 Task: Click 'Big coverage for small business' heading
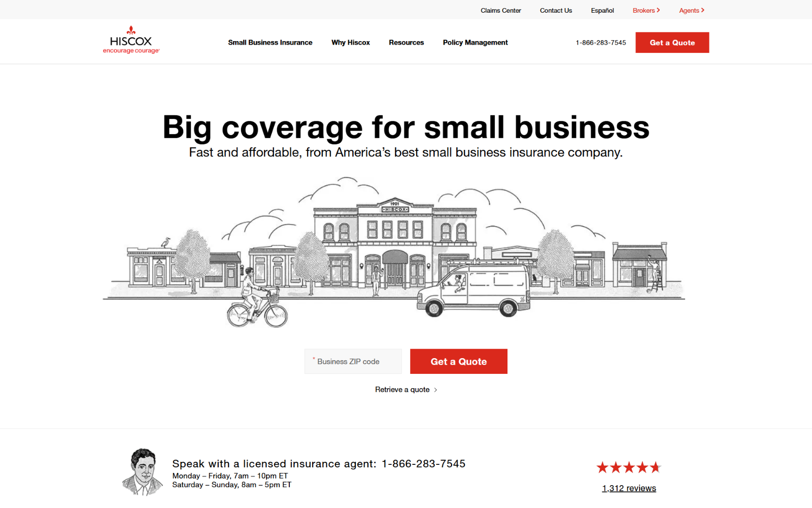pos(406,127)
